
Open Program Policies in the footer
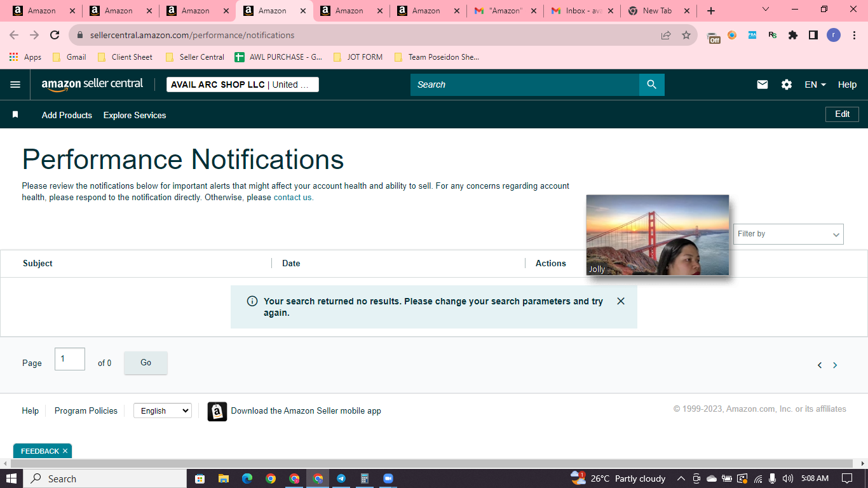coord(86,411)
